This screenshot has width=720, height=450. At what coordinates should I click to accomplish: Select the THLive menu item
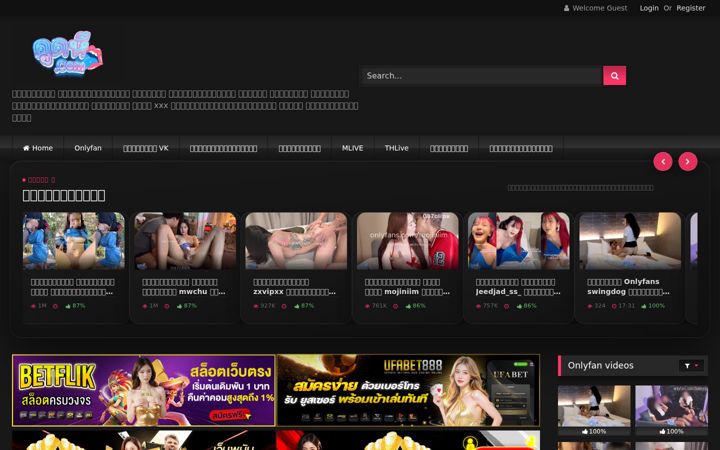click(396, 148)
